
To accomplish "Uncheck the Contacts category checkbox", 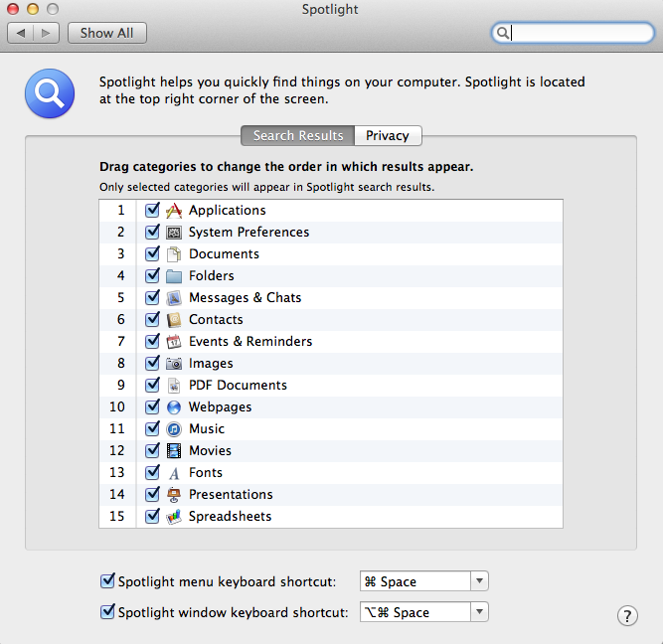I will coord(152,319).
